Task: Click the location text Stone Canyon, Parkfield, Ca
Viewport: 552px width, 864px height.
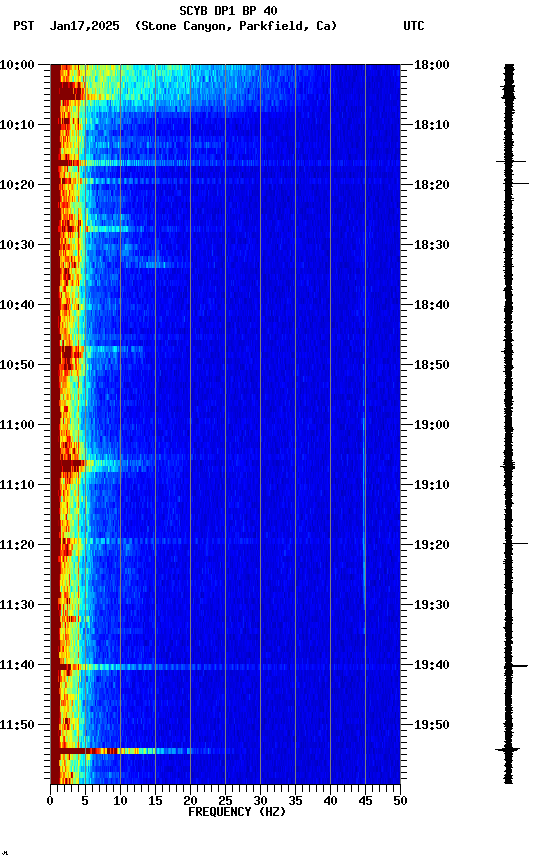Action: (235, 26)
